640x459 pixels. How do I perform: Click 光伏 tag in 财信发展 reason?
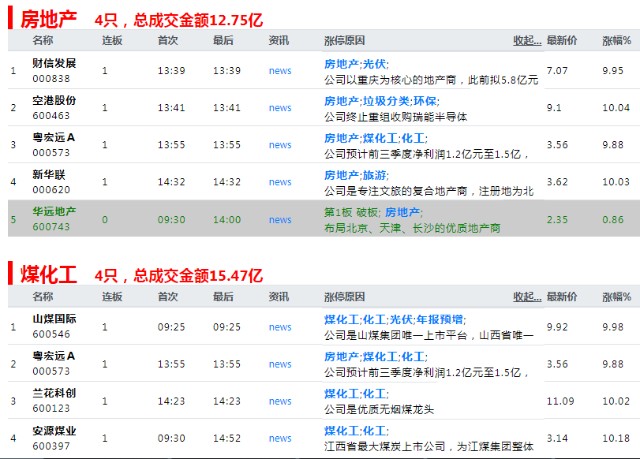[x=374, y=64]
